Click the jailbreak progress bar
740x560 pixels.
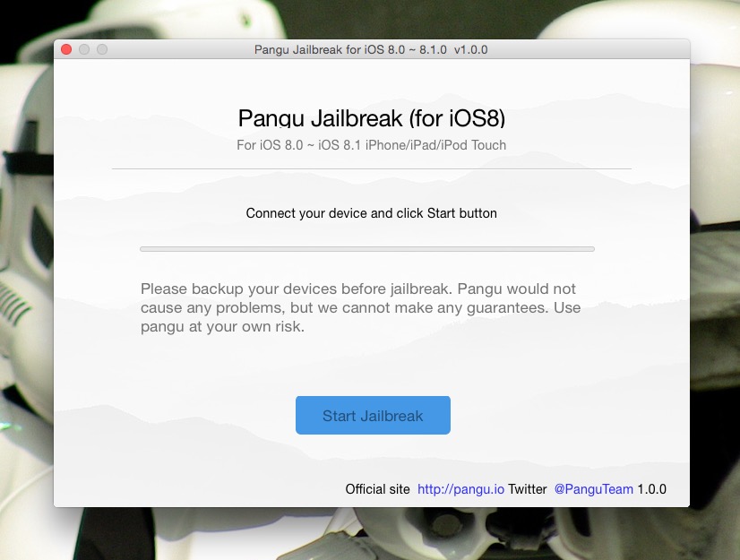click(x=367, y=249)
